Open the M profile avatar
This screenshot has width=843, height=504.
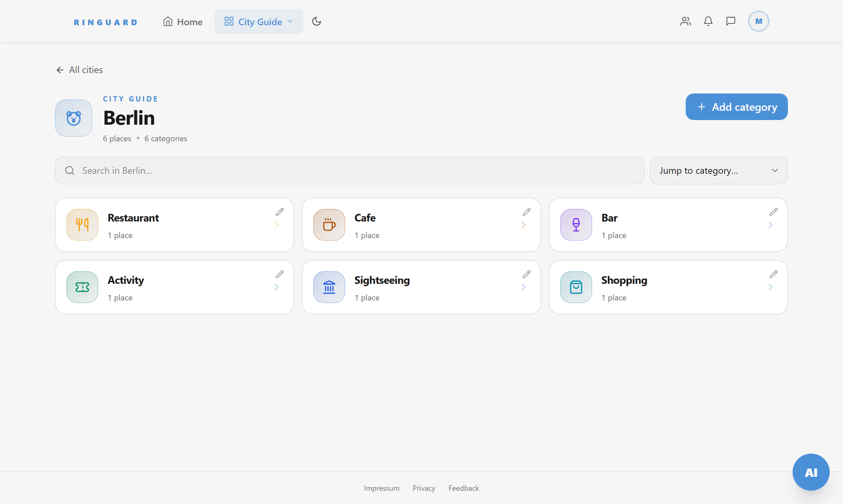click(x=758, y=22)
